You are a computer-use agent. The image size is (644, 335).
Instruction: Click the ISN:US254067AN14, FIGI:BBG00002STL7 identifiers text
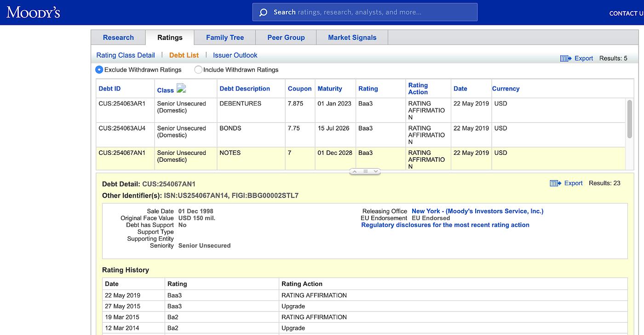231,196
